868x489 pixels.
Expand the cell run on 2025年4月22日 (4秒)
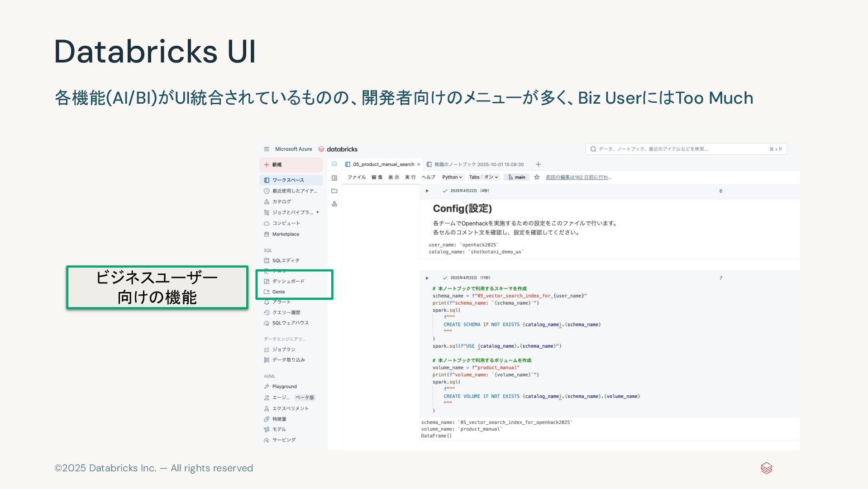click(427, 191)
